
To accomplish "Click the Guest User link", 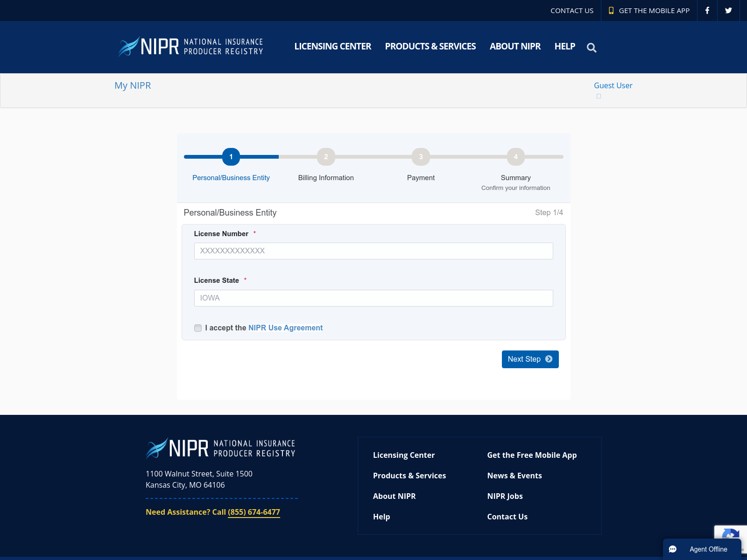I will 613,85.
